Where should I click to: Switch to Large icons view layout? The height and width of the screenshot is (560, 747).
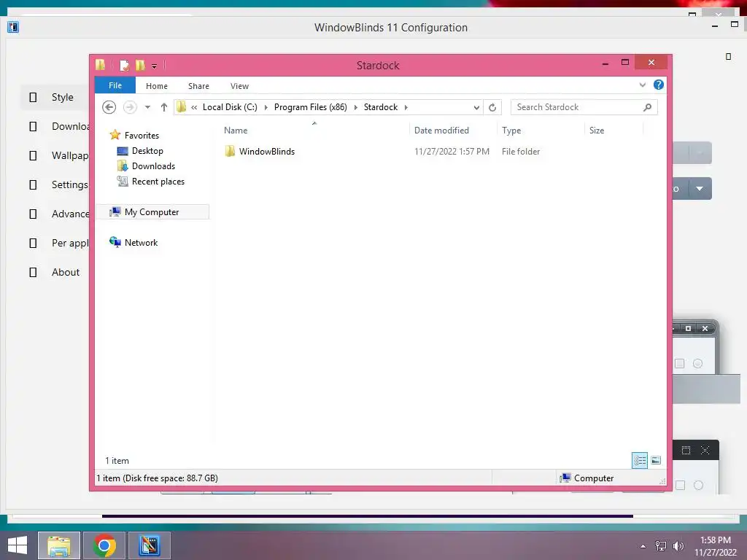(x=656, y=460)
